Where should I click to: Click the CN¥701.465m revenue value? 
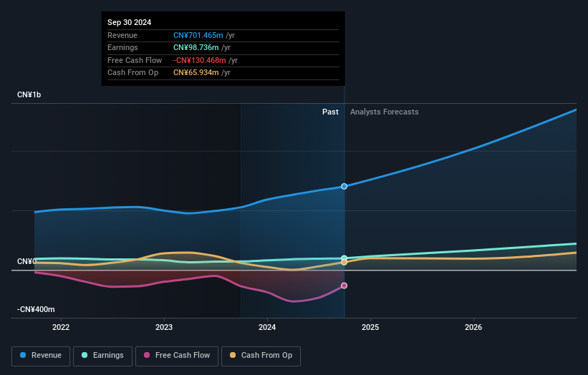[x=198, y=35]
